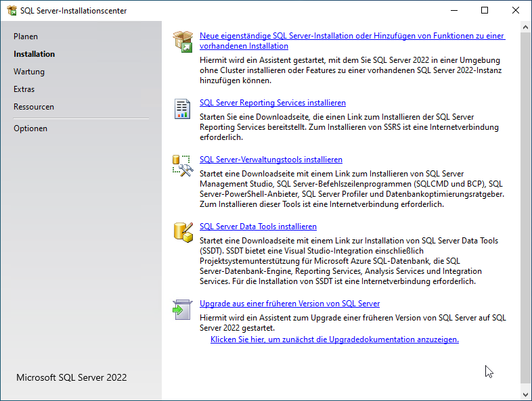The width and height of the screenshot is (532, 401).
Task: Show the Ressourcen section
Action: click(34, 107)
